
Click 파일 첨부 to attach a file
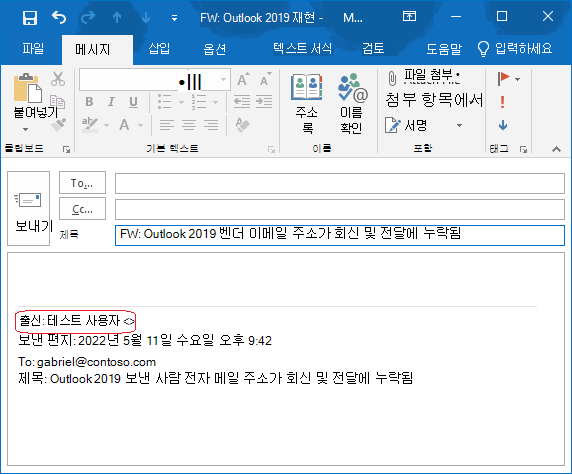pyautogui.click(x=423, y=77)
